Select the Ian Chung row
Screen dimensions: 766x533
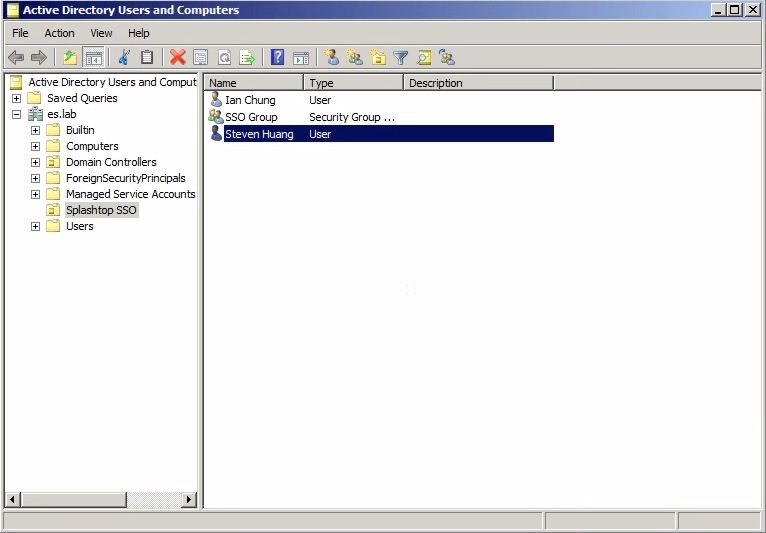click(379, 100)
